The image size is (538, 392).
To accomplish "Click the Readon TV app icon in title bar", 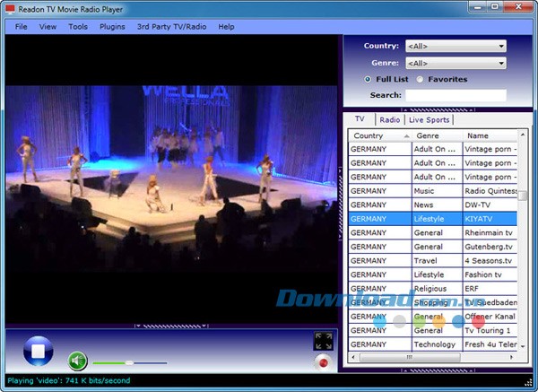I will 10,9.
